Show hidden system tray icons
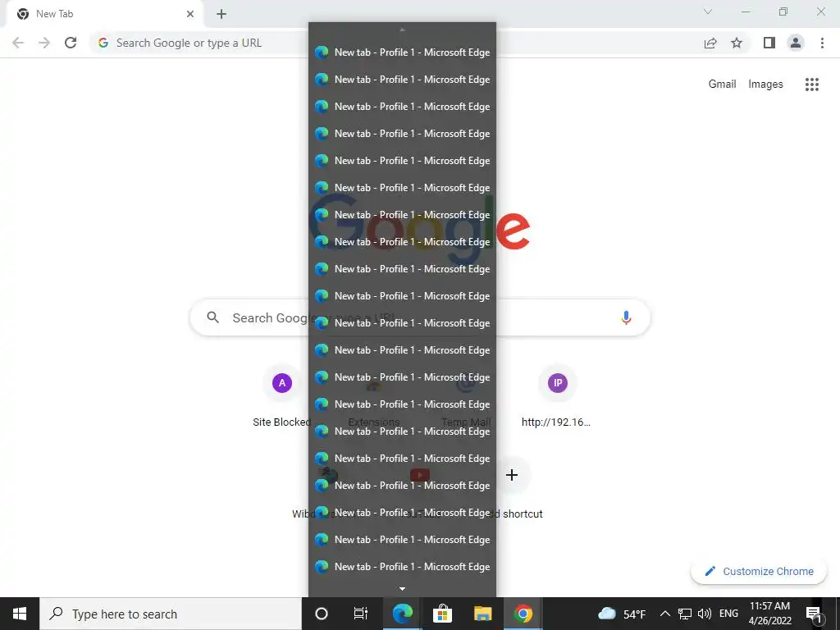 coord(664,614)
